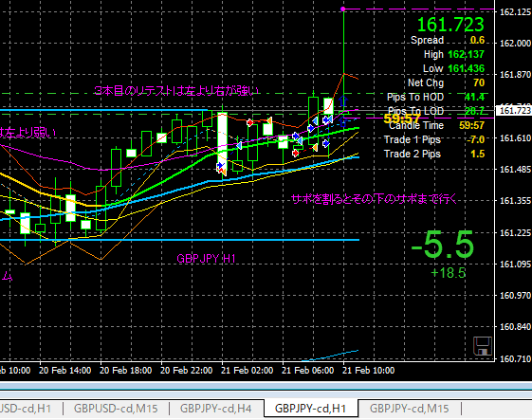The width and height of the screenshot is (532, 420).
Task: Open the partially visible USD-cd,H1 tab
Action: (26, 408)
